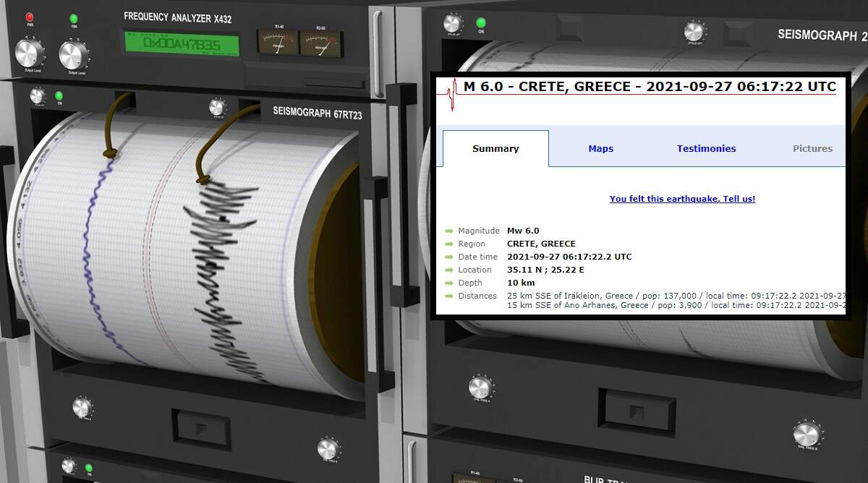The height and width of the screenshot is (483, 868).
Task: Switch to the Testimonies tab
Action: pos(706,149)
